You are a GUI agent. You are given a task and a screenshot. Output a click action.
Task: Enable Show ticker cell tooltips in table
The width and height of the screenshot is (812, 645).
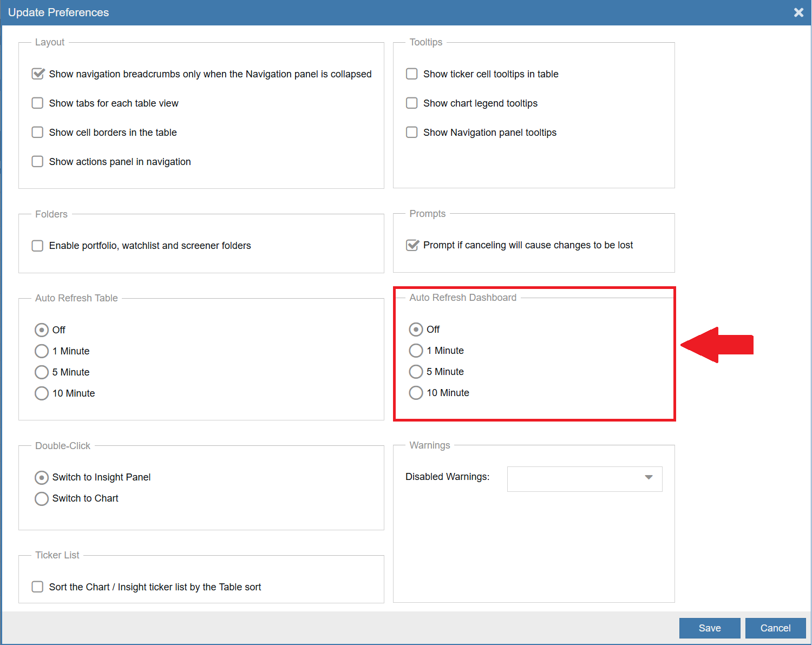[x=412, y=74]
